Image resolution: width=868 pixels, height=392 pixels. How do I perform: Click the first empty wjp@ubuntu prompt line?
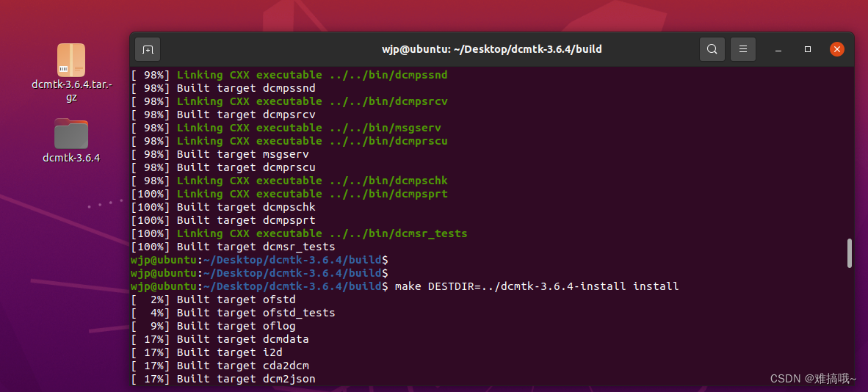coord(260,260)
